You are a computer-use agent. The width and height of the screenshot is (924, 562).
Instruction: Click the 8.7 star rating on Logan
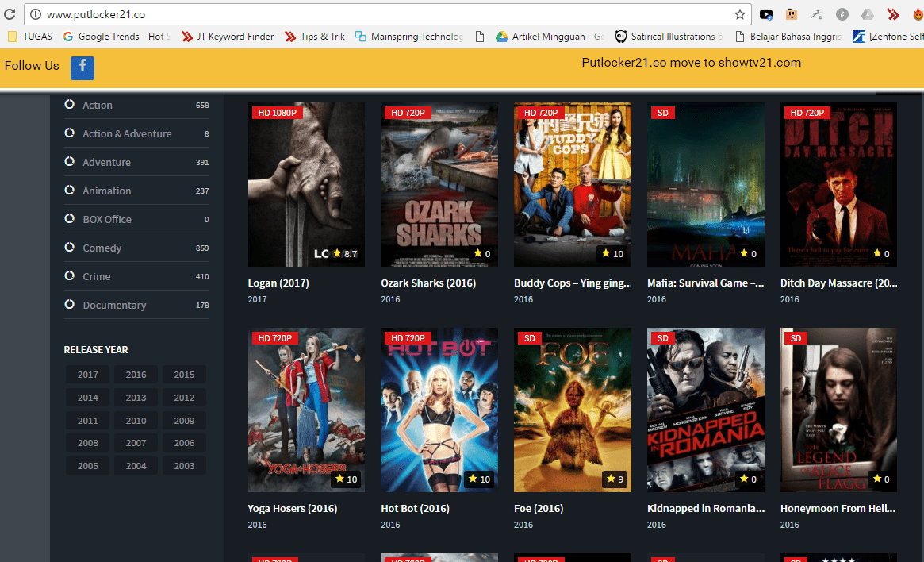(x=345, y=253)
